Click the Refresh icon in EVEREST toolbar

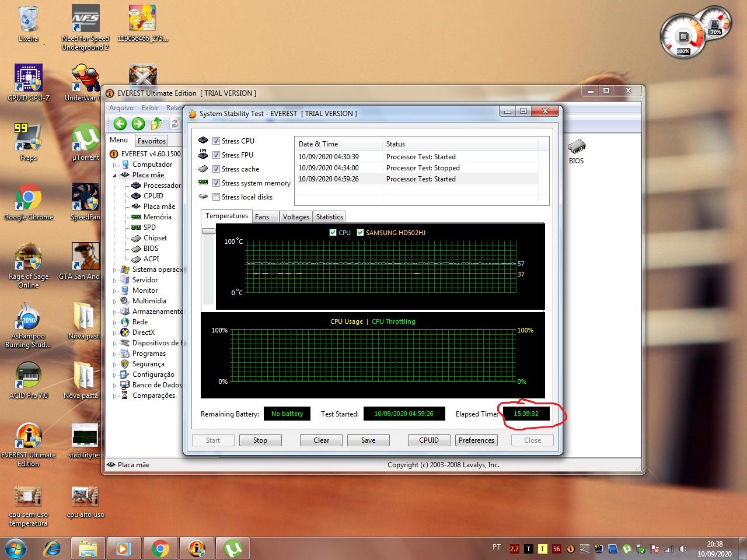click(x=174, y=123)
